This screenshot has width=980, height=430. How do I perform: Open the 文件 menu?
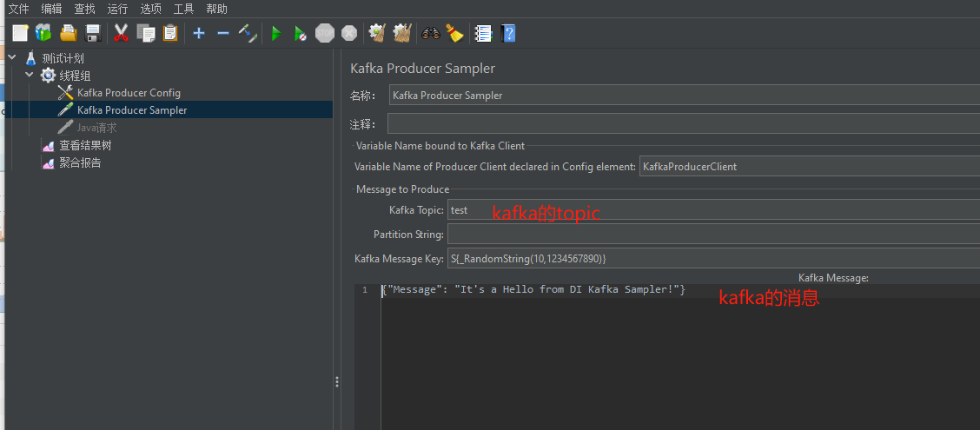19,9
